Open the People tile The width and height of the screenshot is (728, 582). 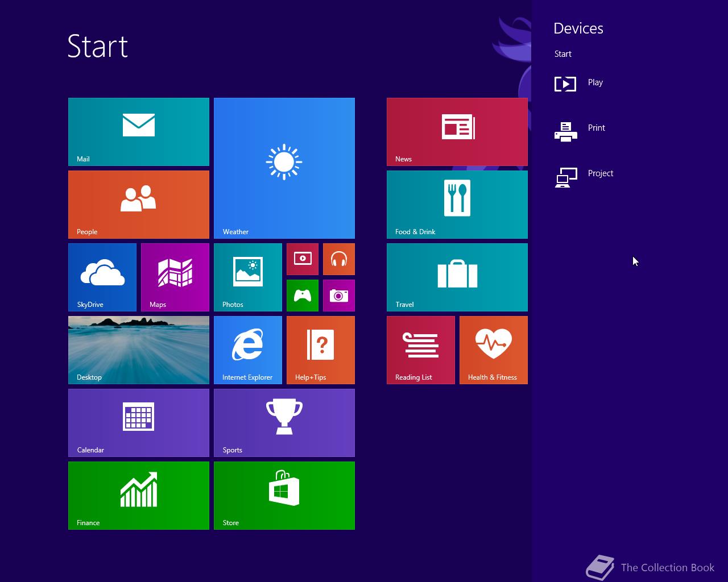(139, 205)
